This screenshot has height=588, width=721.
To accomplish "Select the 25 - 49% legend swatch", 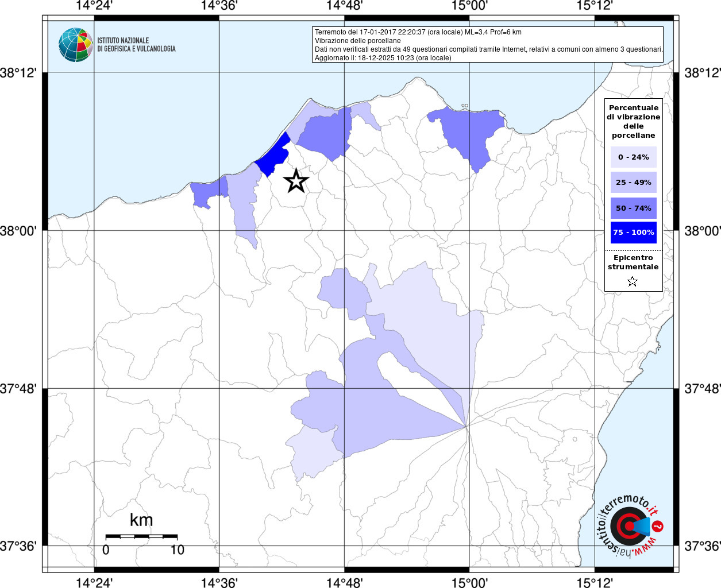I will coord(633,182).
